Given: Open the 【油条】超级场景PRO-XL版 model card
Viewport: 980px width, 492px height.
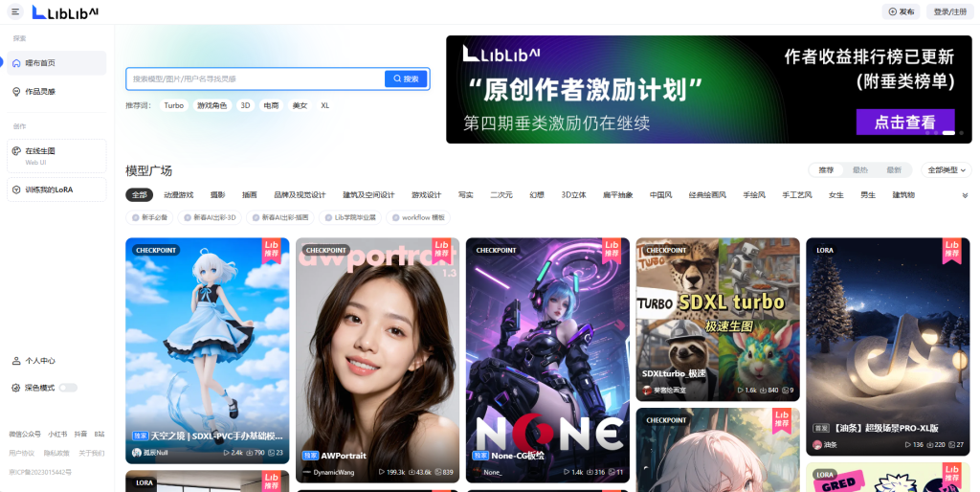Looking at the screenshot, I should [887, 347].
